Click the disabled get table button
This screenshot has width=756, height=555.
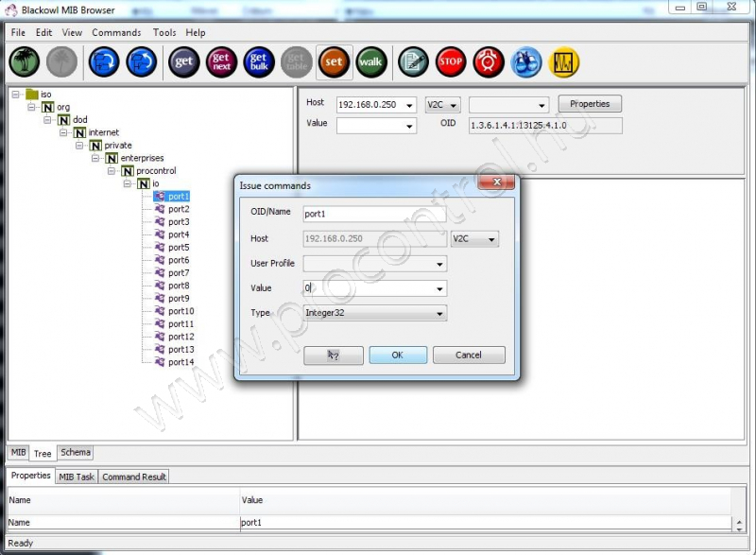[x=296, y=61]
